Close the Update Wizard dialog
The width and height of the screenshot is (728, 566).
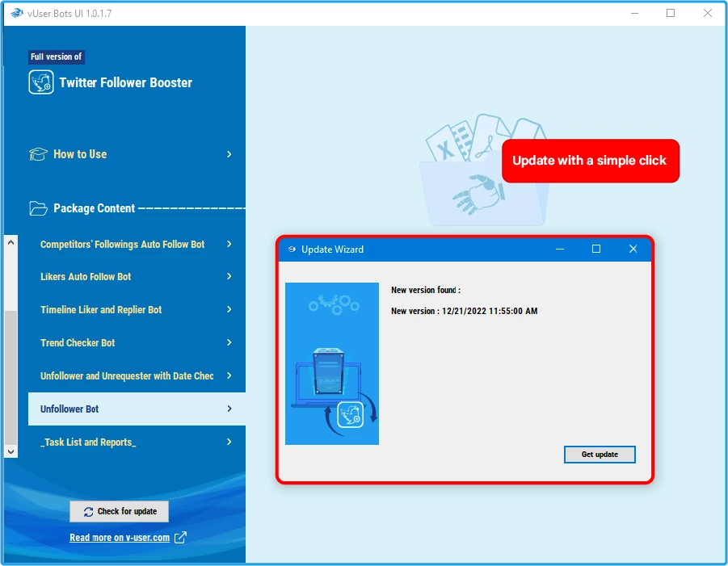click(x=633, y=249)
